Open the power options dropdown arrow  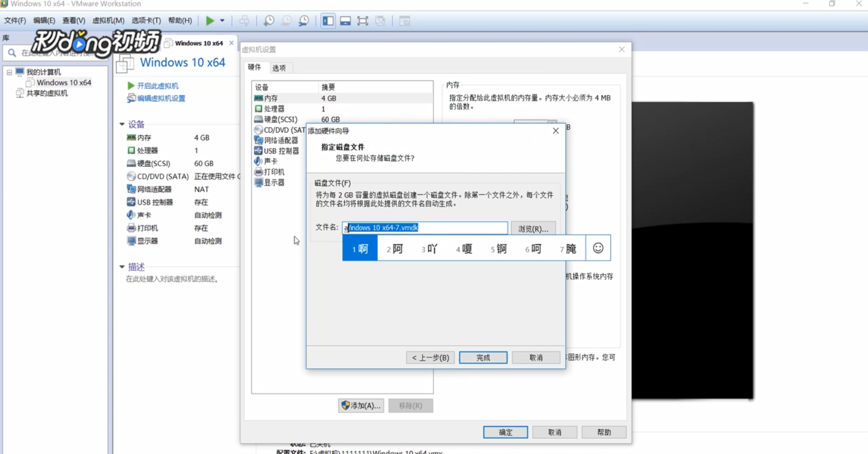pos(222,21)
